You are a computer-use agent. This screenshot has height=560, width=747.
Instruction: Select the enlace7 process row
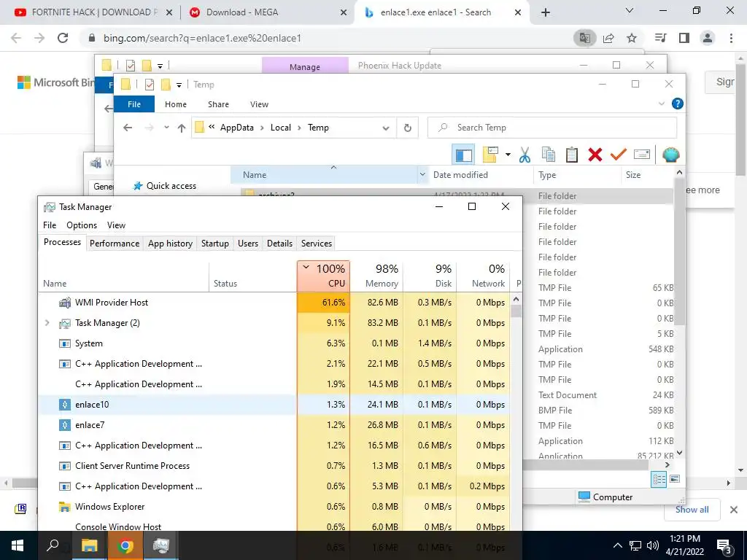(274, 425)
